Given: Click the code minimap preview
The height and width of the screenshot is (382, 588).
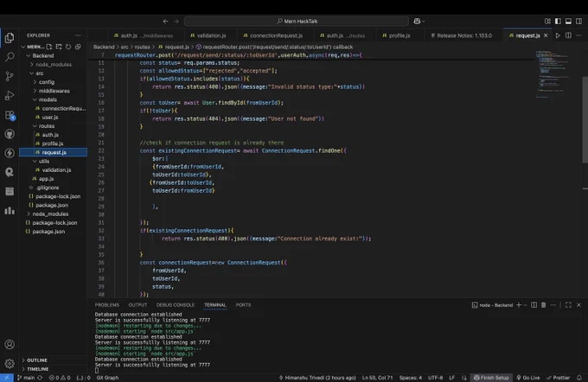Looking at the screenshot, I should tap(554, 73).
